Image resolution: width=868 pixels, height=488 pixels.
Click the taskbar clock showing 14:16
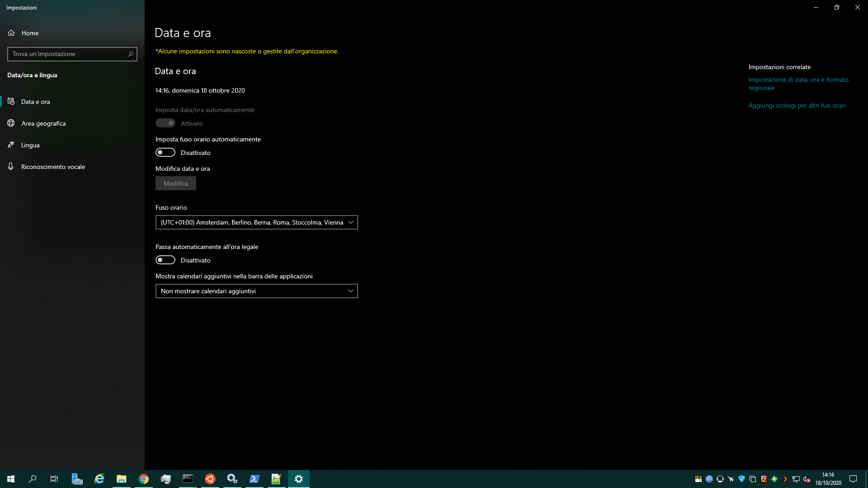[x=828, y=479]
